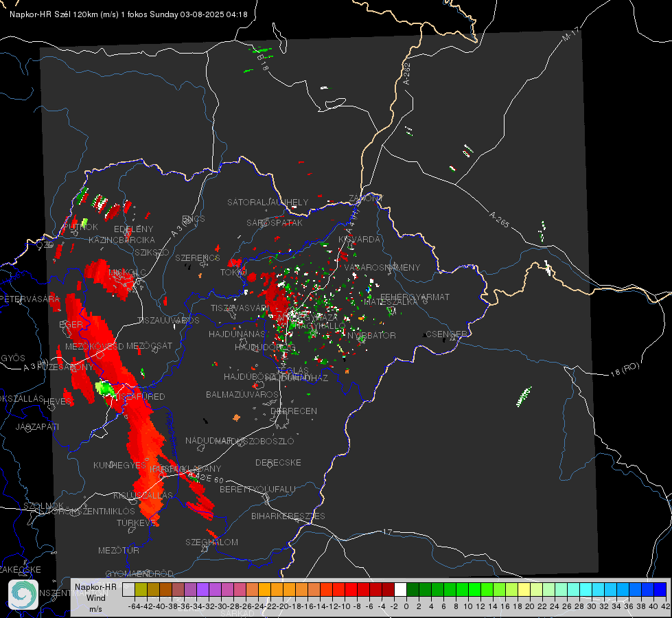Click the NYÍRBÁTOR town label
672x618 pixels.
[x=371, y=335]
